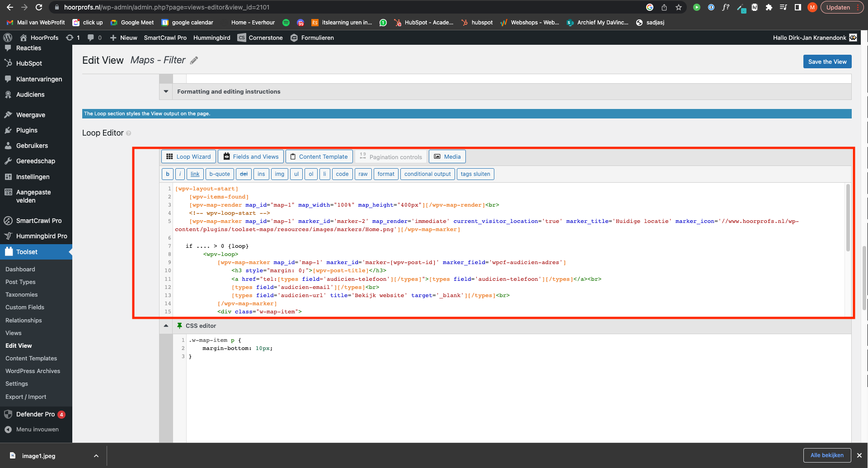This screenshot has width=868, height=468.
Task: Click Nieuw in the admin bar
Action: pos(124,38)
